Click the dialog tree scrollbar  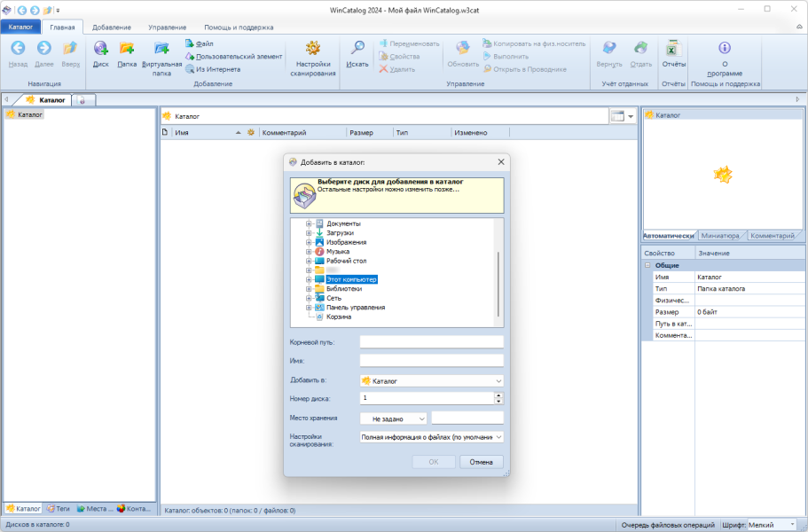498,285
